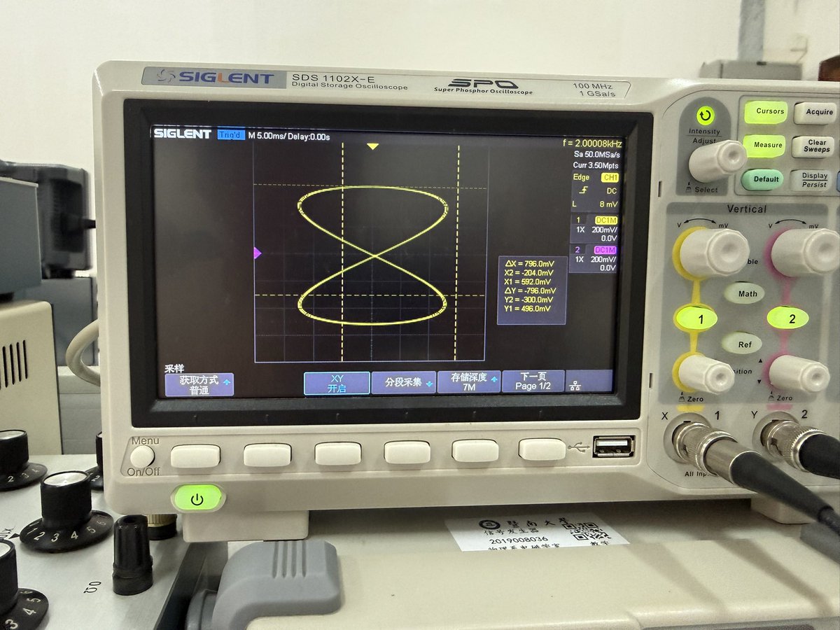Click the Intensity Adjust knob
Image resolution: width=840 pixels, height=630 pixels.
click(x=717, y=161)
